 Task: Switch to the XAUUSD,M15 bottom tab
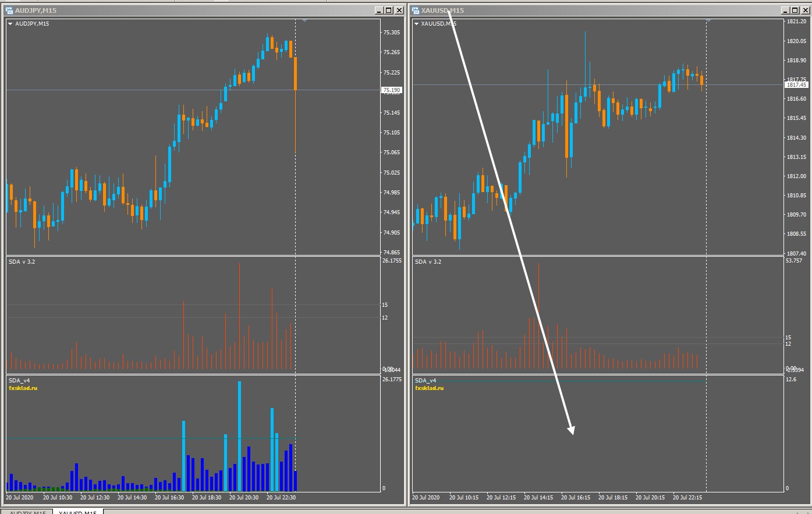[78, 512]
